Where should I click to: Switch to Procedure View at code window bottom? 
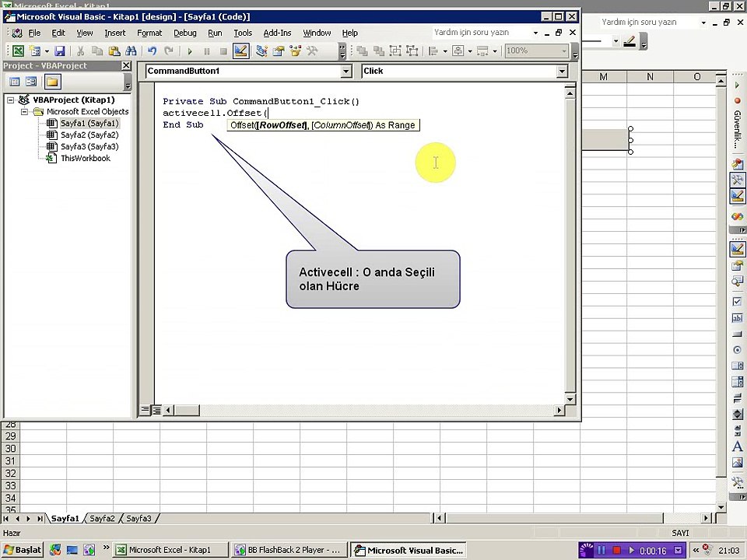(x=146, y=410)
